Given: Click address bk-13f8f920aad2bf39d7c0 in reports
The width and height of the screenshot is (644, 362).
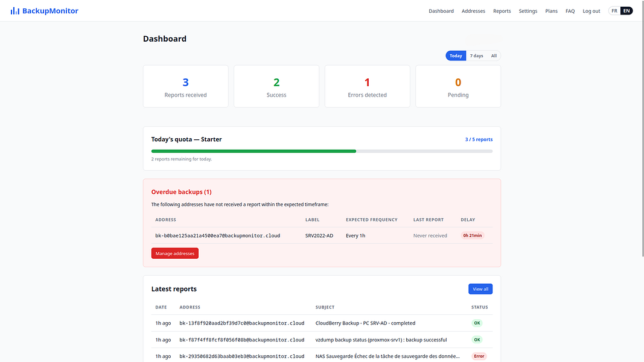Looking at the screenshot, I should point(242,323).
